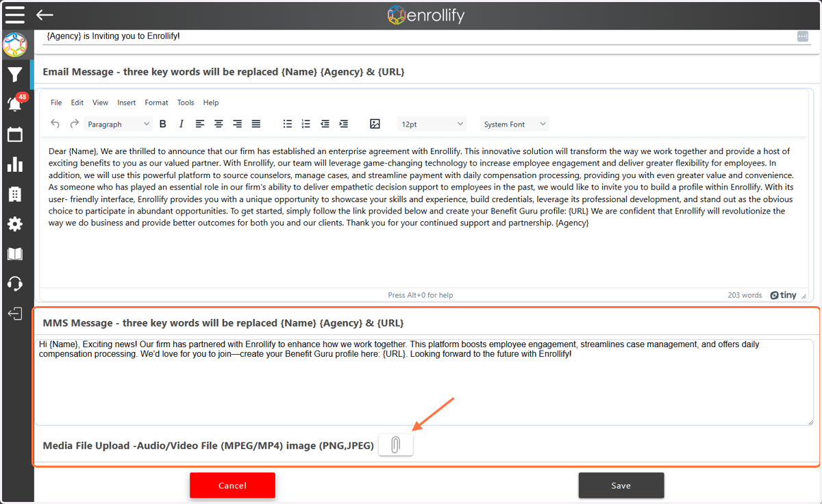Viewport: 822px width, 504px height.
Task: Open the book guide icon
Action: coord(15,254)
